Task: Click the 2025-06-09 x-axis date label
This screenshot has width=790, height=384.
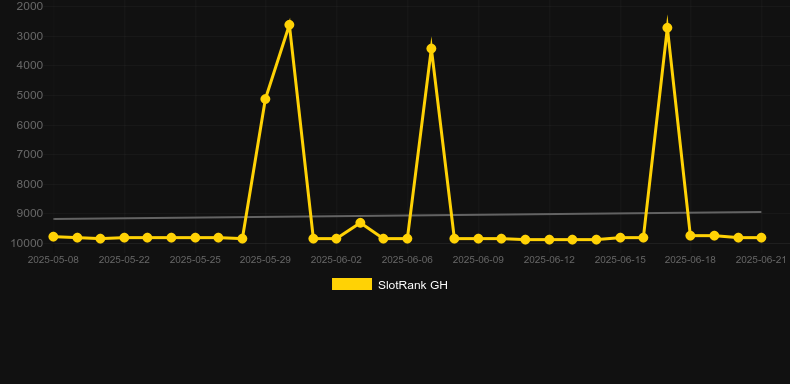Action: pos(478,260)
